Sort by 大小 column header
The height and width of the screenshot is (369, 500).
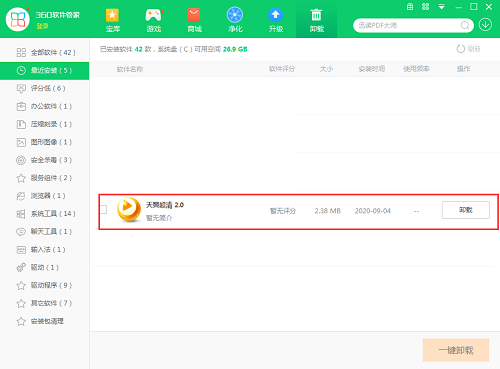pos(326,69)
